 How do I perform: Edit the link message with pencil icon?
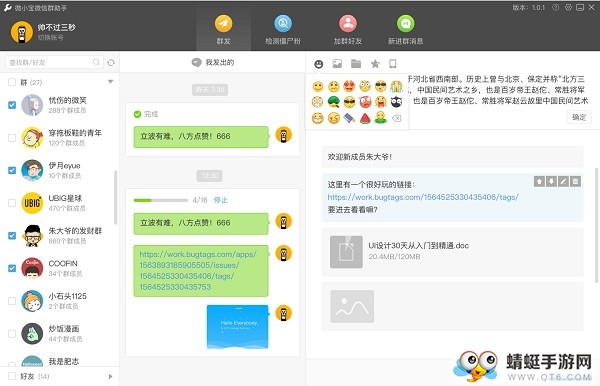point(563,181)
